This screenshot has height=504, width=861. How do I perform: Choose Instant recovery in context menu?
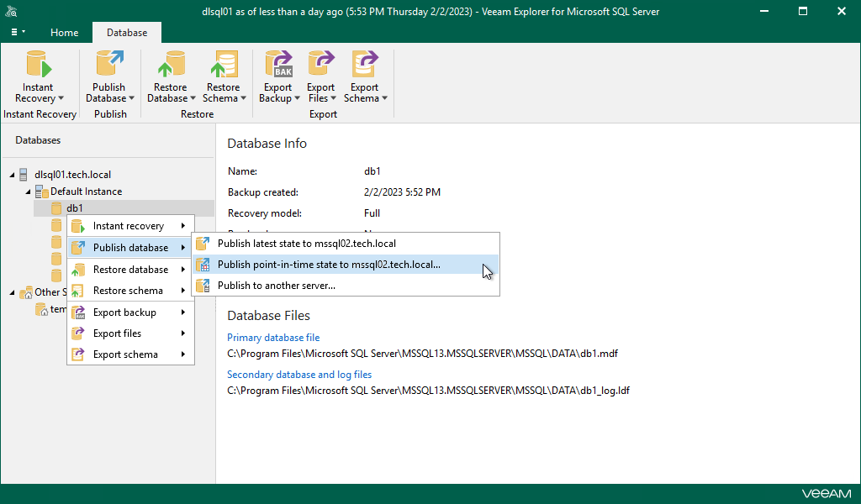pyautogui.click(x=130, y=226)
